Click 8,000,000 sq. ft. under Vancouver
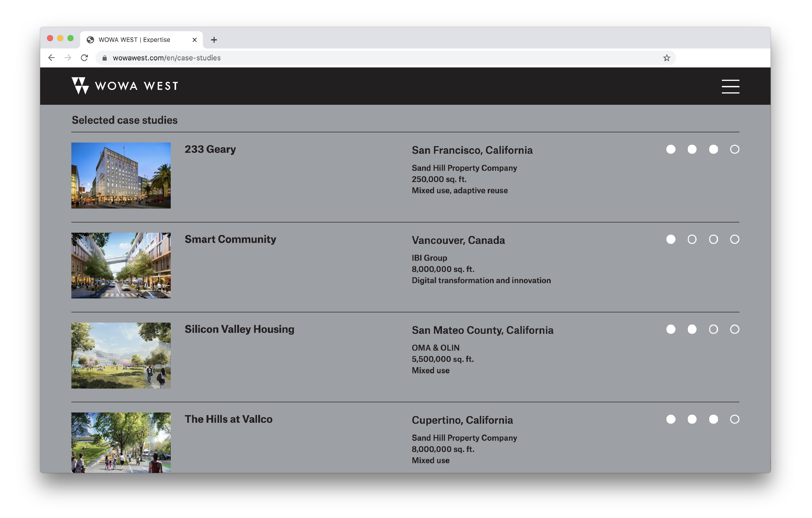The height and width of the screenshot is (518, 812). pos(443,269)
